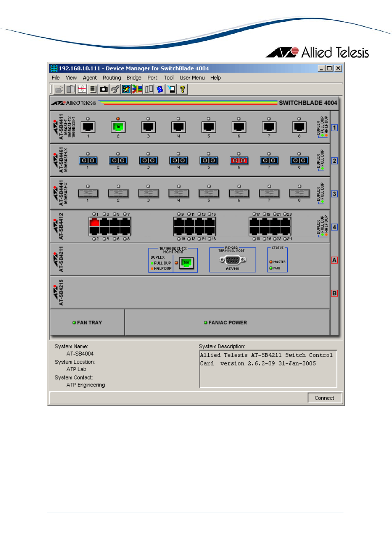The width and height of the screenshot is (392, 555).
Task: Select port 1 on the AT-SB4411 card
Action: (88, 127)
